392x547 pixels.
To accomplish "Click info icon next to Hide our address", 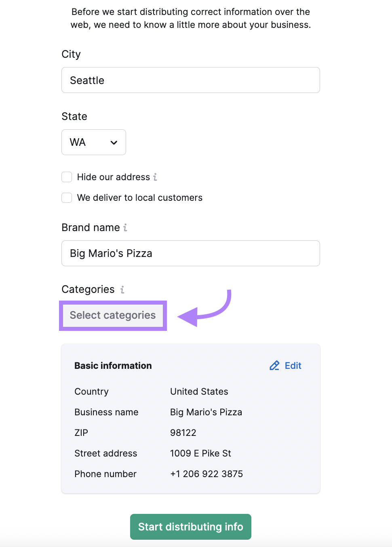I will tap(155, 177).
